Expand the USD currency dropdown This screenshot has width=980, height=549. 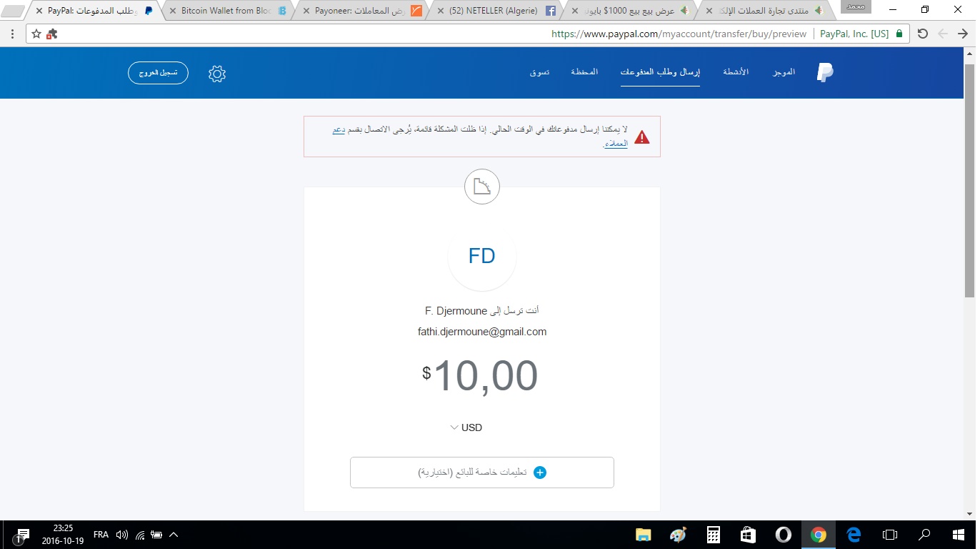pyautogui.click(x=466, y=427)
